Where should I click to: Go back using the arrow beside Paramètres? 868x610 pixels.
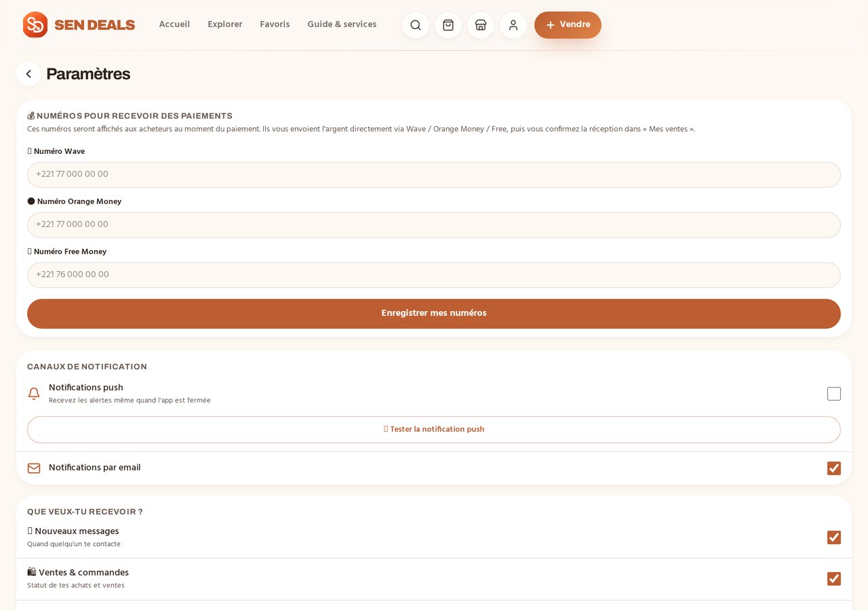tap(28, 74)
